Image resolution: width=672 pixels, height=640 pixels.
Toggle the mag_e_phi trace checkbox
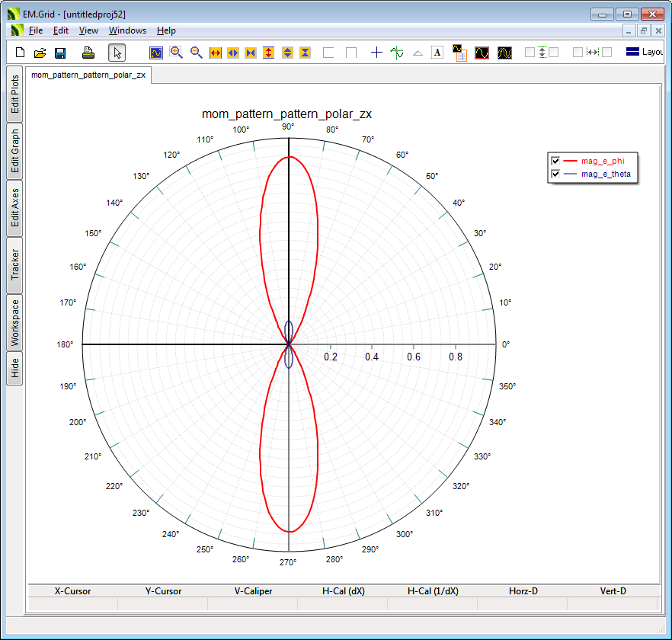[555, 161]
